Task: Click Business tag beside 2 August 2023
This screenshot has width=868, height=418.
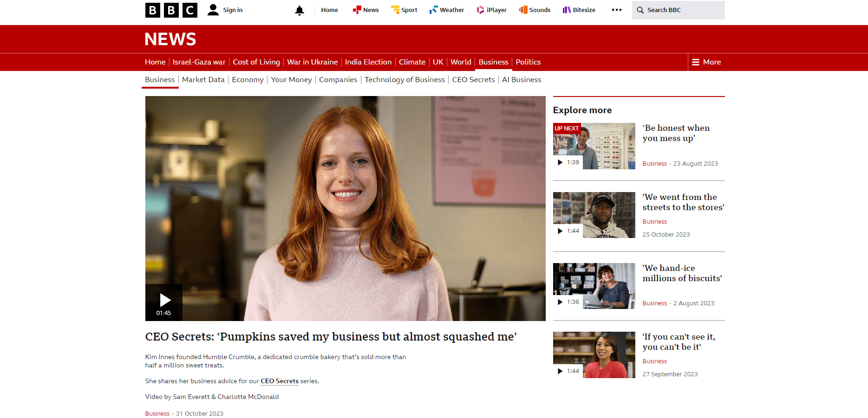Action: 654,303
